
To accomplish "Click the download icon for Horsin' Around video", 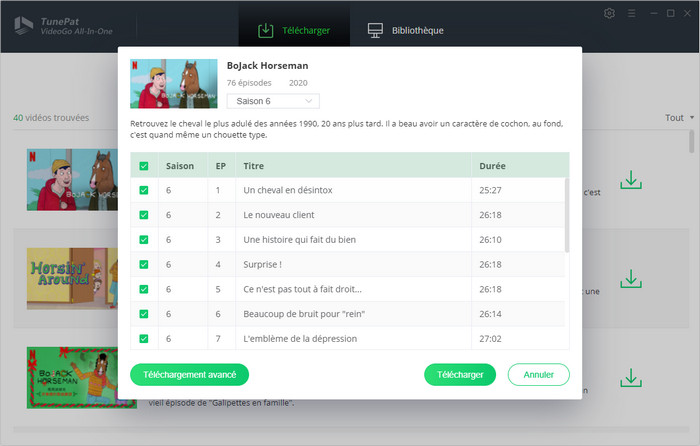I will (x=631, y=279).
